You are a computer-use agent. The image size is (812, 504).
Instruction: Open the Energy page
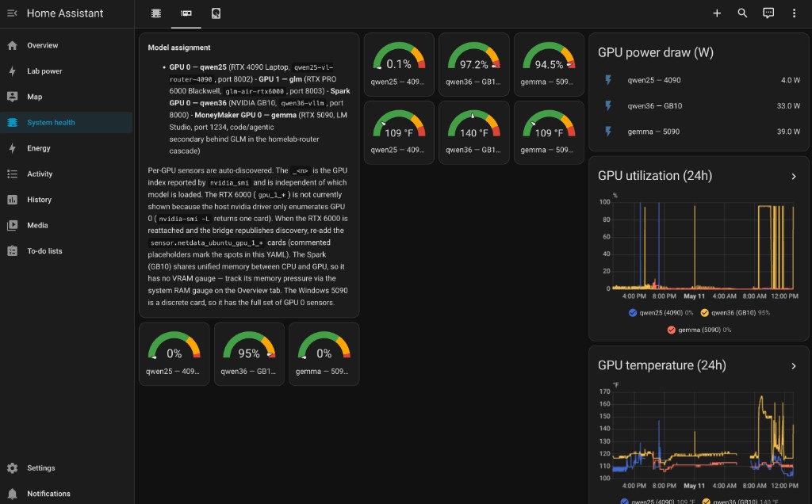coord(67,148)
